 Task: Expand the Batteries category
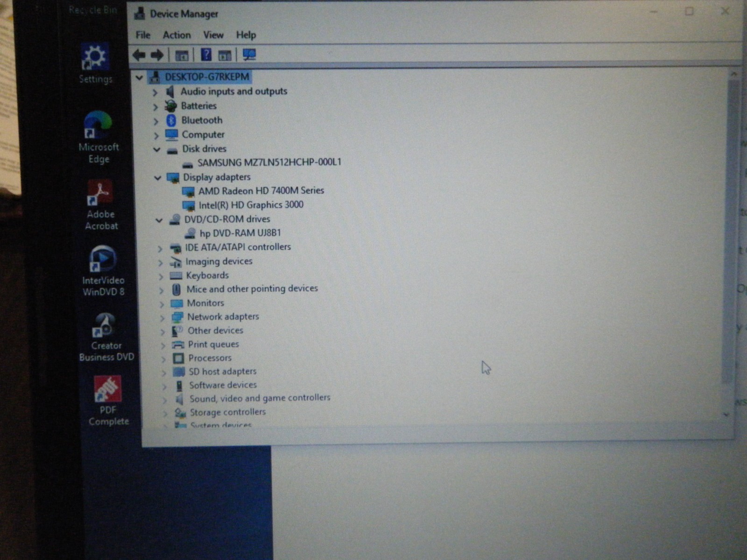coord(155,107)
